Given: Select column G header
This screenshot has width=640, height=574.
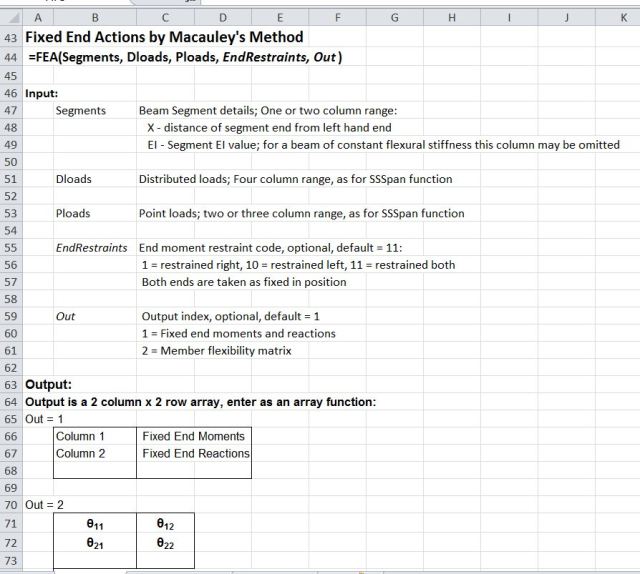Looking at the screenshot, I should (x=393, y=17).
